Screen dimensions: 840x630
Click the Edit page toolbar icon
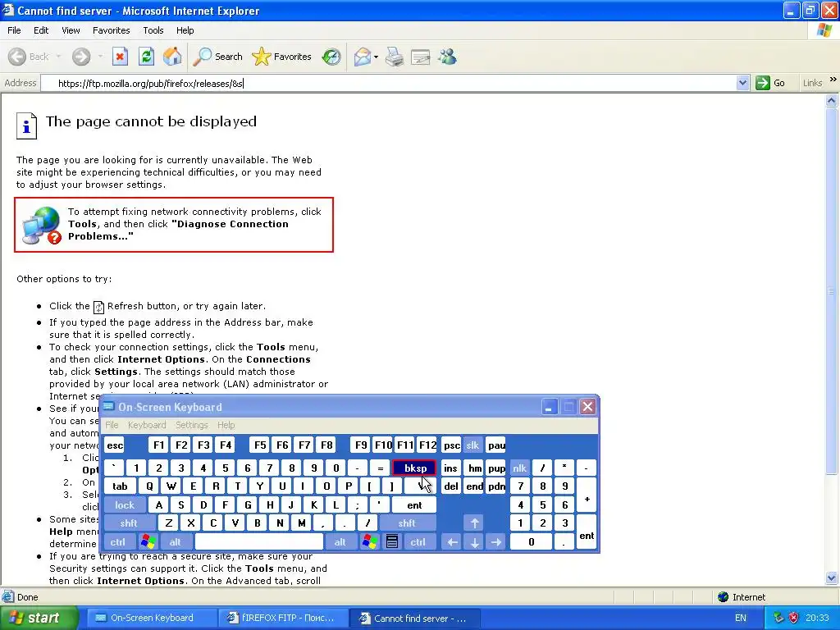coord(421,57)
